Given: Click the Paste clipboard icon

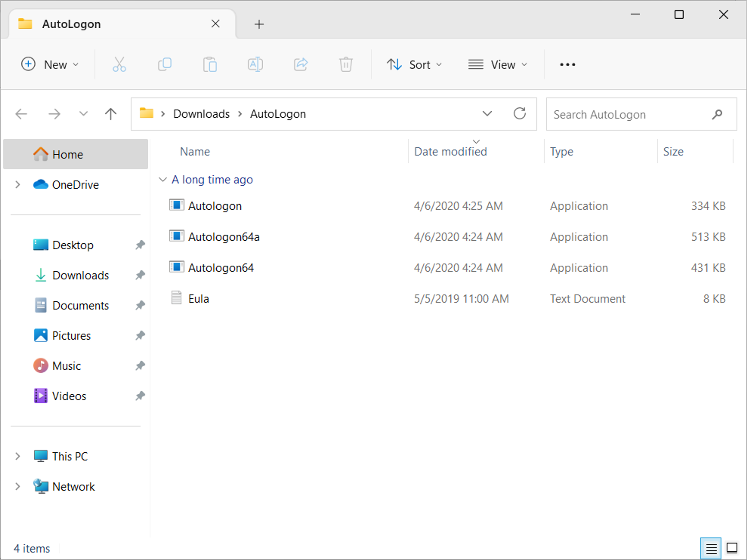Looking at the screenshot, I should click(x=210, y=64).
